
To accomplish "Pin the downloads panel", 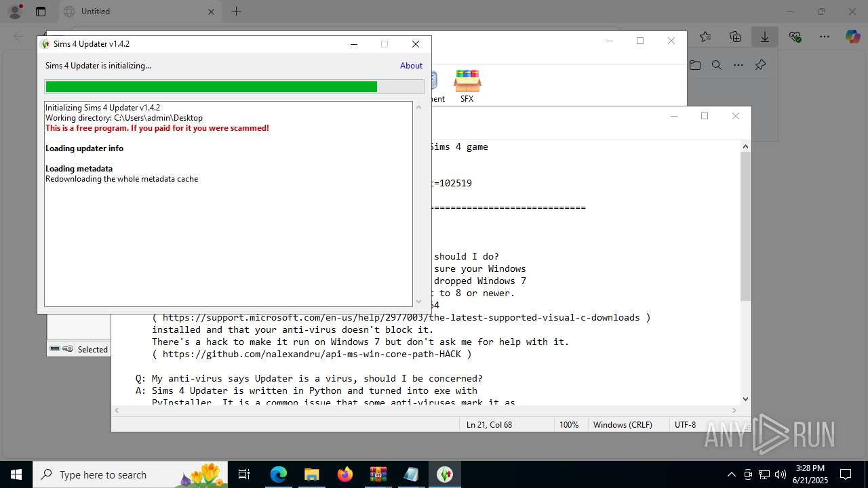I will click(760, 65).
